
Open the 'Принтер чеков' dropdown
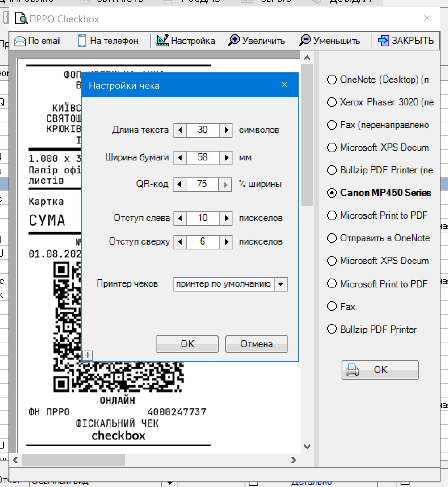click(x=281, y=284)
